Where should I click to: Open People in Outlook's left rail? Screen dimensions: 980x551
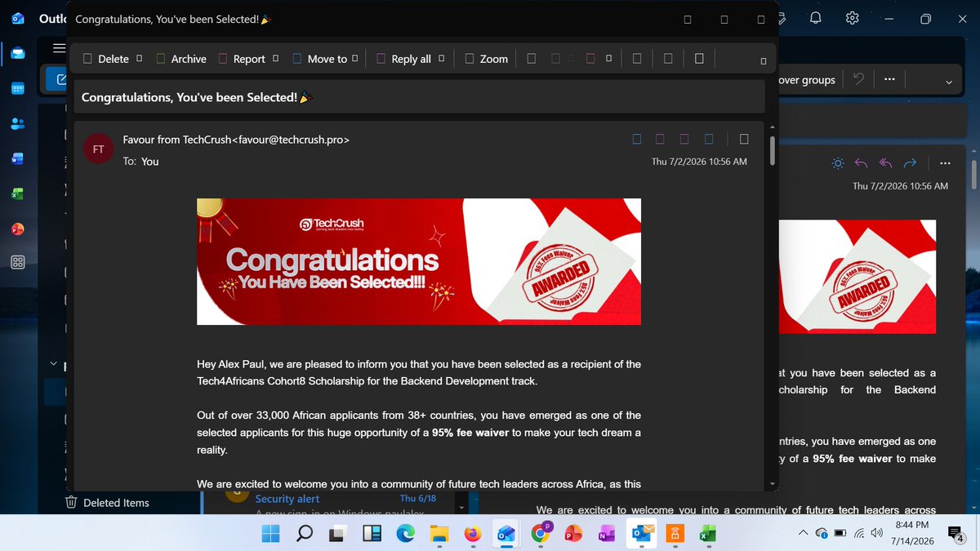pyautogui.click(x=18, y=124)
